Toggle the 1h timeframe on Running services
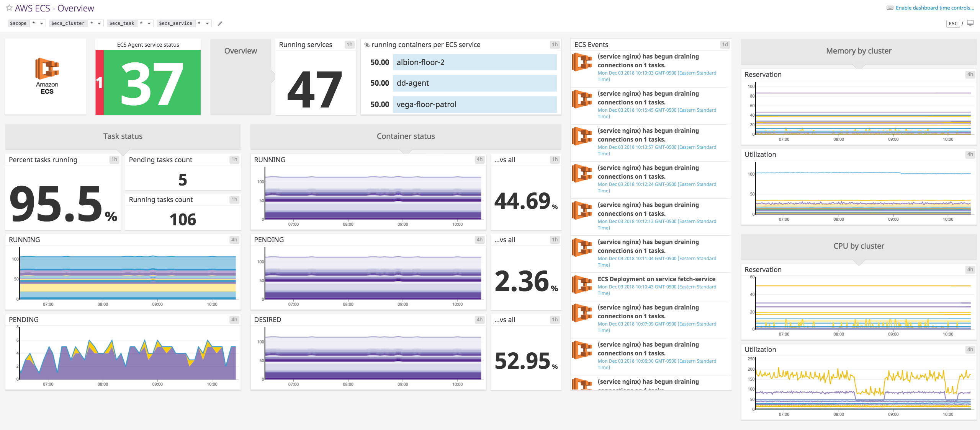 (x=349, y=44)
